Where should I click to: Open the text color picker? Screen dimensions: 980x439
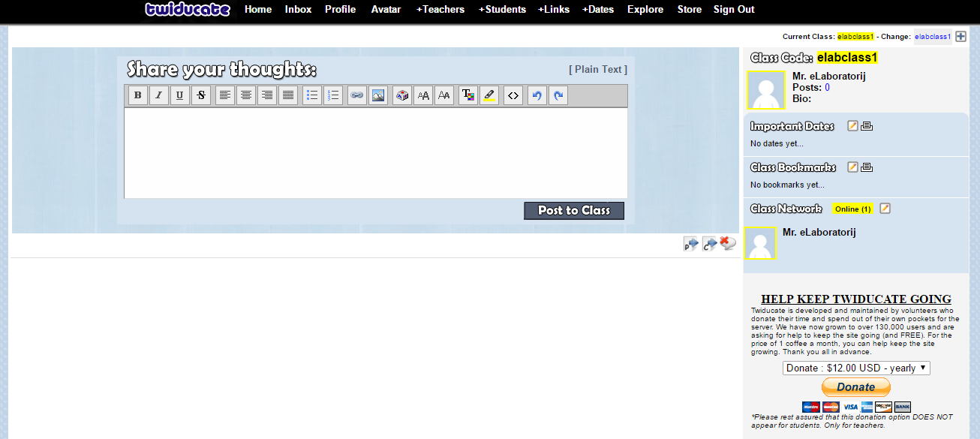(467, 95)
